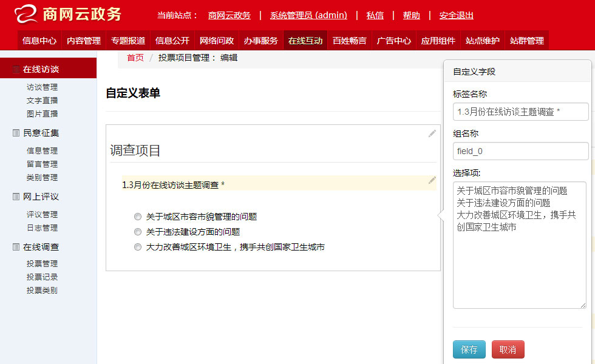The image size is (595, 364).
Task: Collapse the 在线访谈 sidebar section
Action: coord(48,68)
